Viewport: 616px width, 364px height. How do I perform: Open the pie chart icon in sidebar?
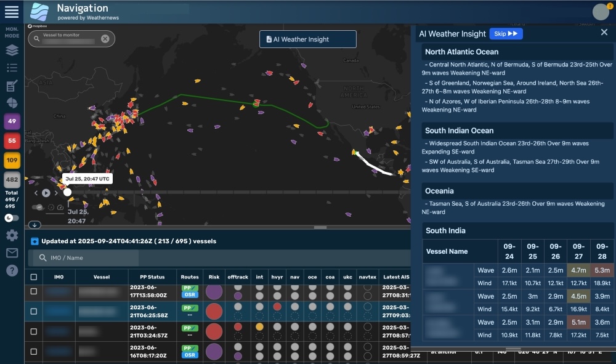pos(12,103)
